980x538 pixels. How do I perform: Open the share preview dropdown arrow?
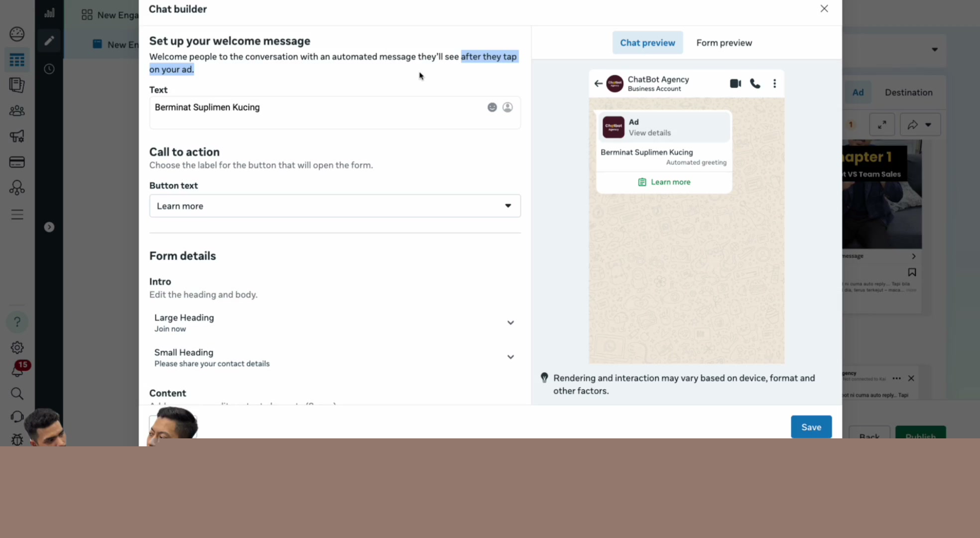[x=928, y=125]
